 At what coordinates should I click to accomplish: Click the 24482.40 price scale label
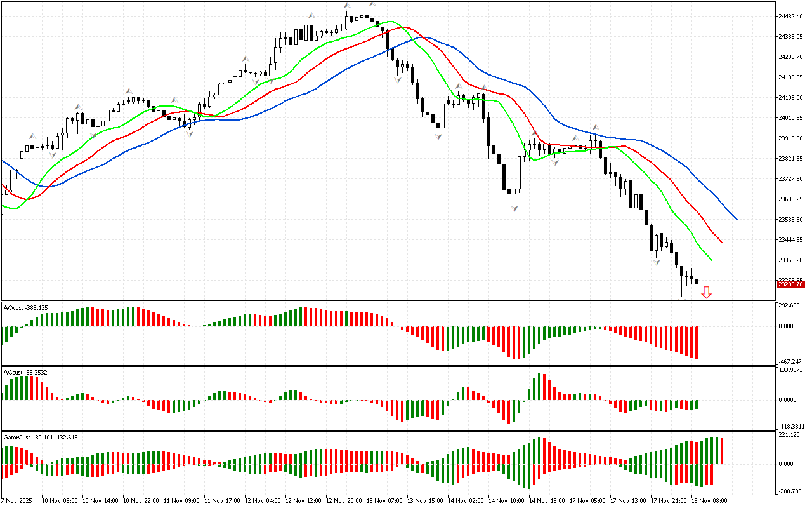(x=790, y=16)
